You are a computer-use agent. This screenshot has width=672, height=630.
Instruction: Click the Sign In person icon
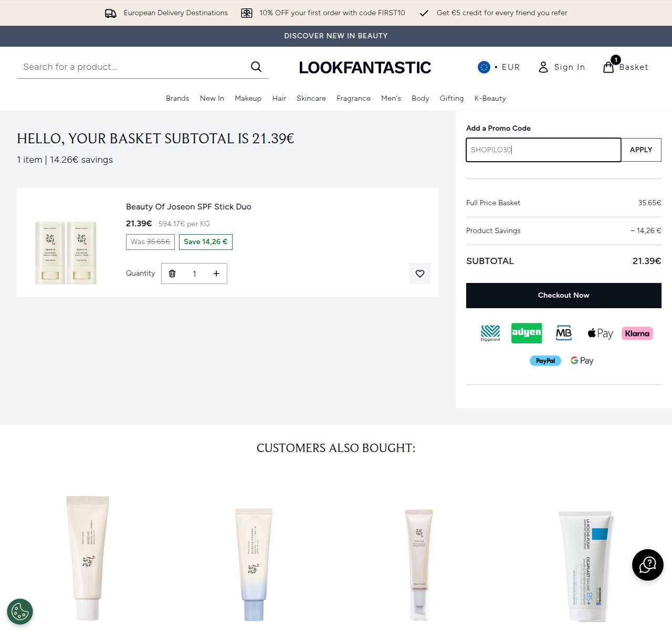click(543, 67)
